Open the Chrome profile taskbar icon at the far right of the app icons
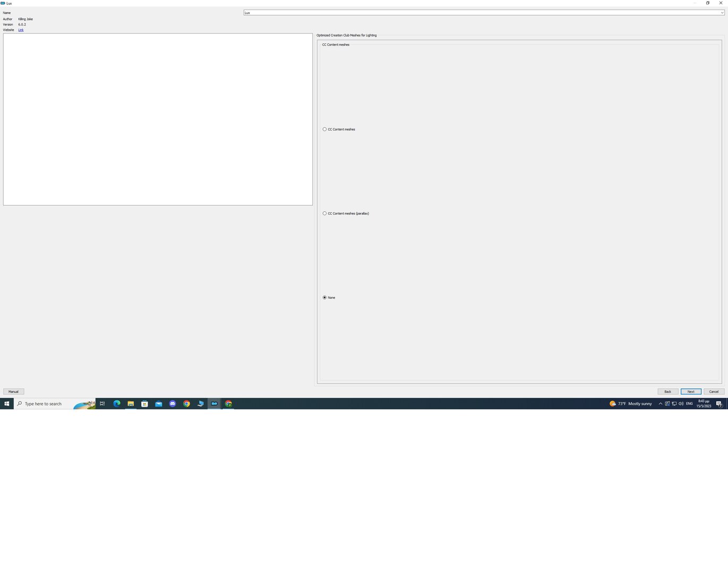The image size is (728, 573). click(228, 404)
